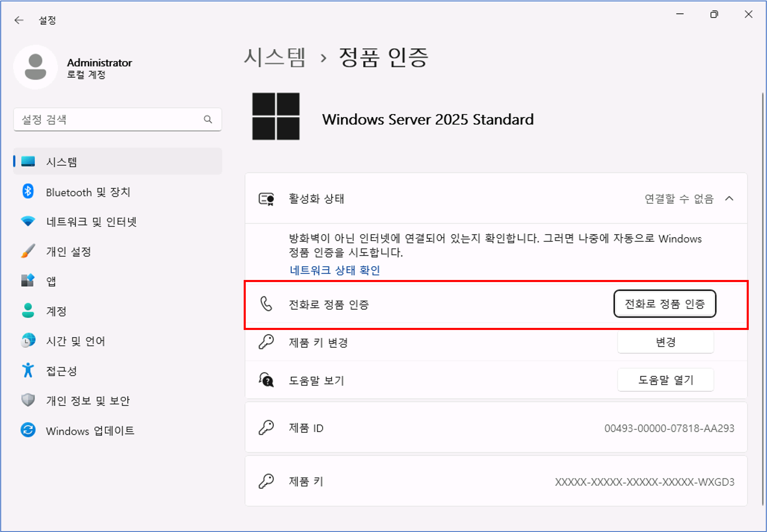767x532 pixels.
Task: Open the 앱 settings category
Action: click(51, 281)
